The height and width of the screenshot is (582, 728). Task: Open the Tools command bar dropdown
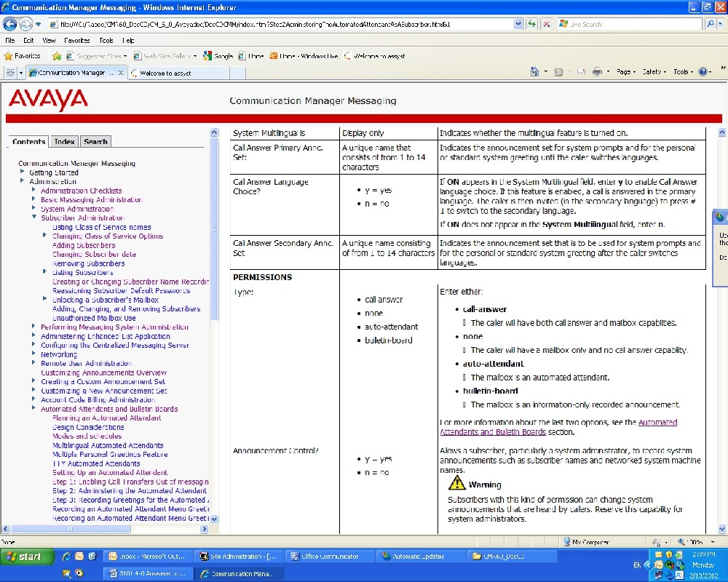[683, 72]
